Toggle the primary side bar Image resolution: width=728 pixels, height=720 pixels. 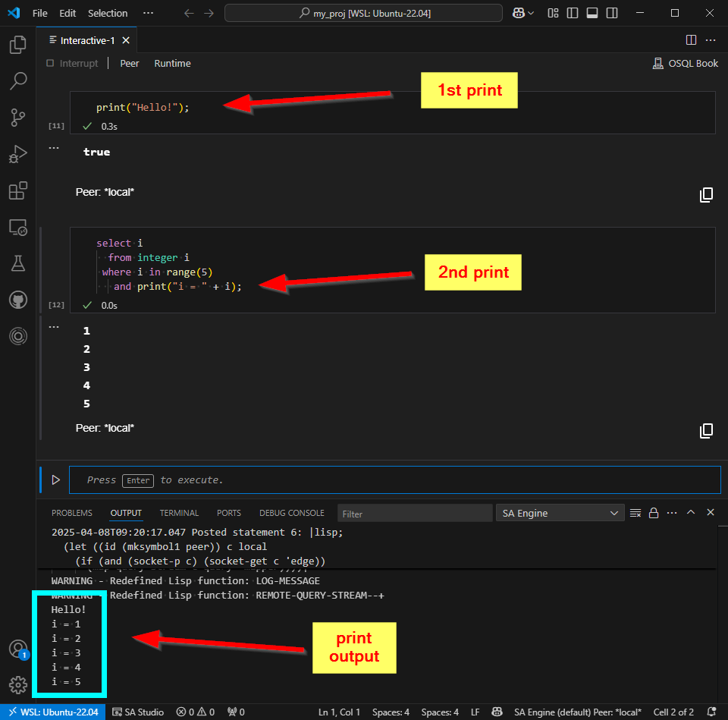click(573, 13)
